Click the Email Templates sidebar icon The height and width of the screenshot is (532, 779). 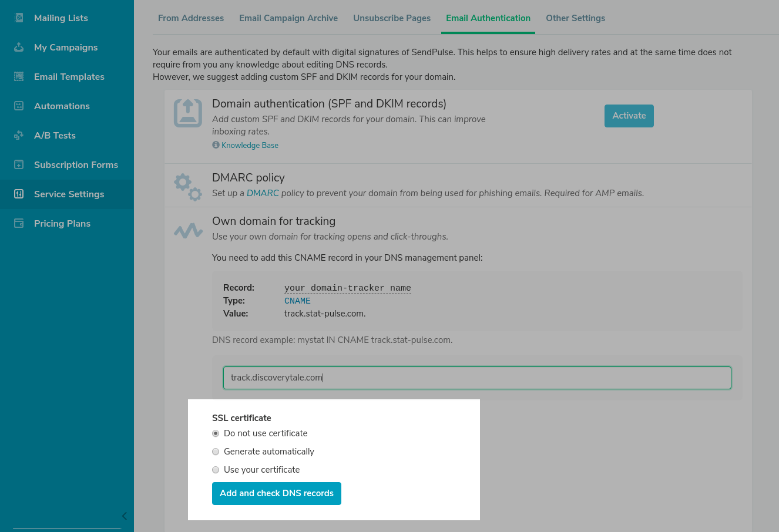pyautogui.click(x=19, y=76)
